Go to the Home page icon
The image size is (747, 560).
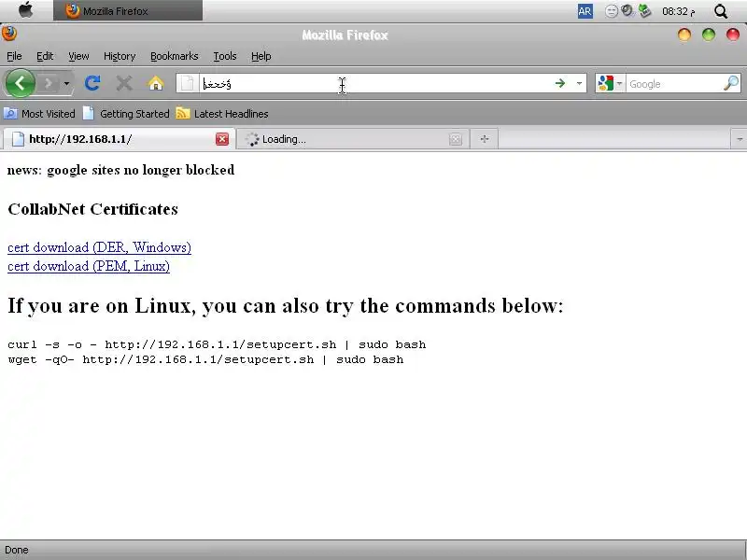click(156, 83)
